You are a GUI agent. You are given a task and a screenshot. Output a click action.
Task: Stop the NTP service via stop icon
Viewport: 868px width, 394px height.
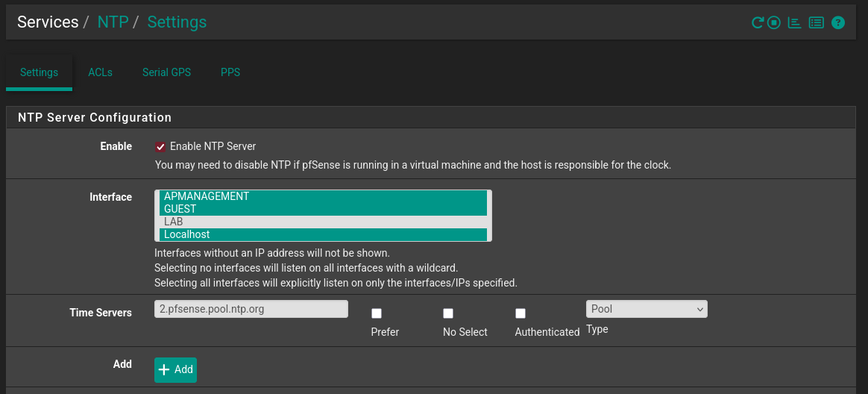(774, 22)
